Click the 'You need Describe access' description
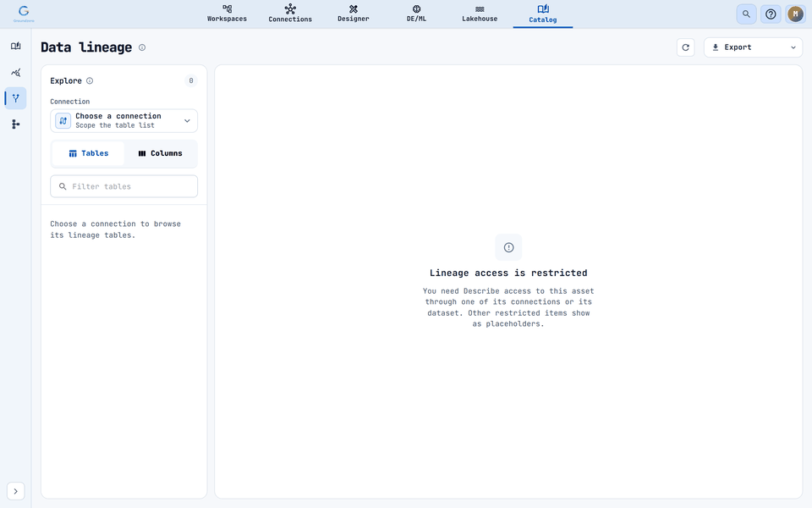Image resolution: width=812 pixels, height=508 pixels. tap(508, 307)
